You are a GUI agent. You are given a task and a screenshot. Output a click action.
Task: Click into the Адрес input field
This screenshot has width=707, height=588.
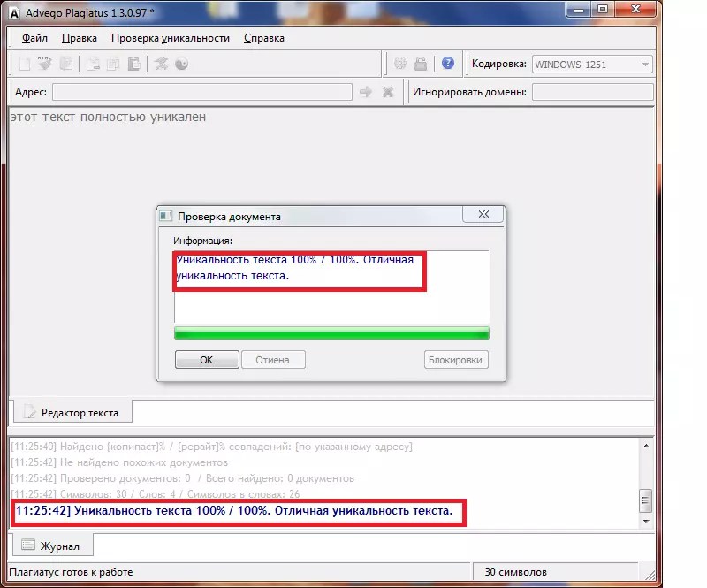[x=202, y=92]
